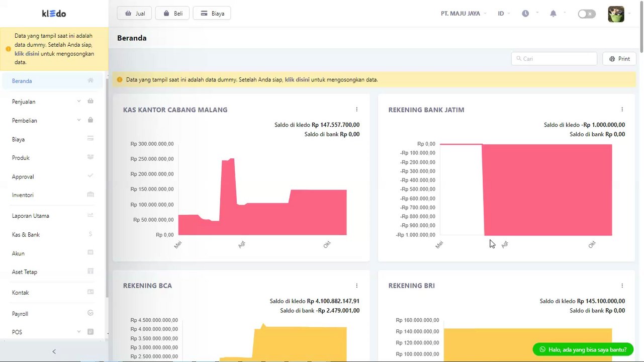This screenshot has width=644, height=362.
Task: Click the Cari search field
Action: click(x=554, y=59)
